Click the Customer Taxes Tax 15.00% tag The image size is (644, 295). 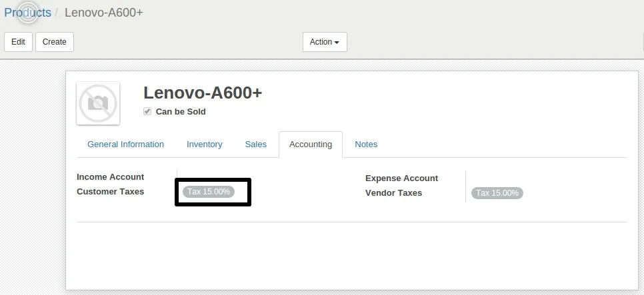click(209, 192)
